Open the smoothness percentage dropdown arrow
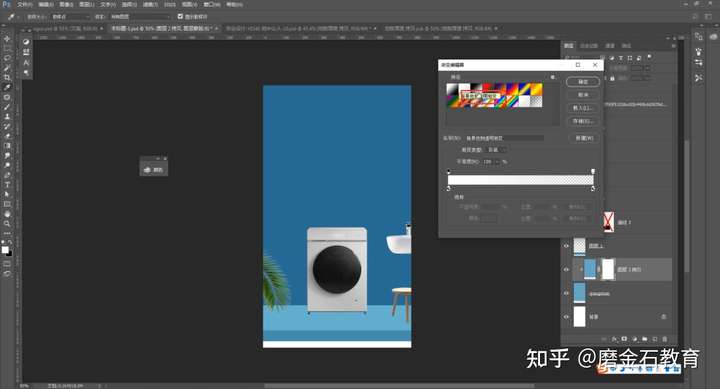The width and height of the screenshot is (720, 389). pyautogui.click(x=497, y=162)
